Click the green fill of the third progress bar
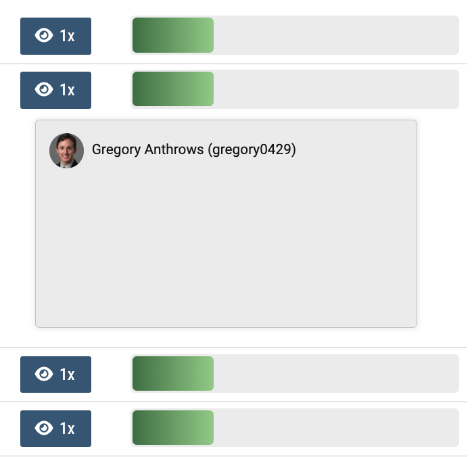Viewport: 476px width, 457px height. [173, 374]
